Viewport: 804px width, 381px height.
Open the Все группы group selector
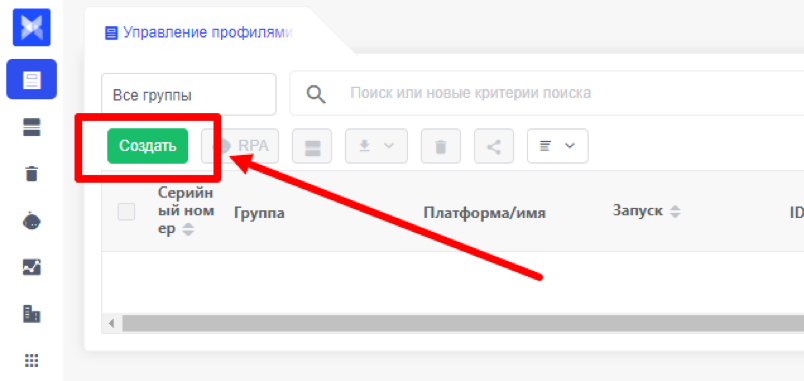(x=189, y=94)
